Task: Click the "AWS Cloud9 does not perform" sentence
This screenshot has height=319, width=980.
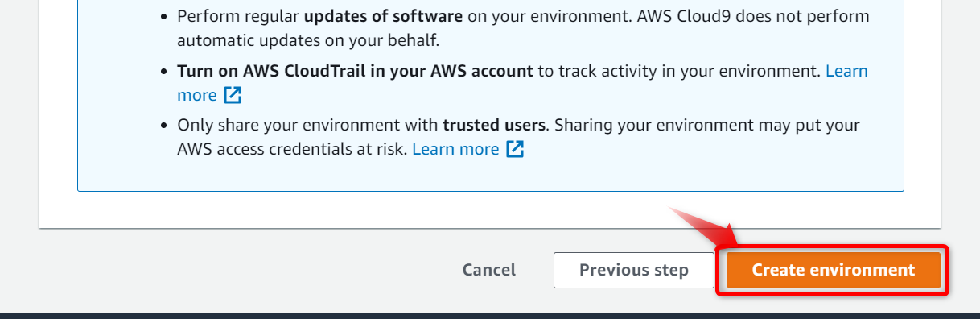Action: coord(523,27)
